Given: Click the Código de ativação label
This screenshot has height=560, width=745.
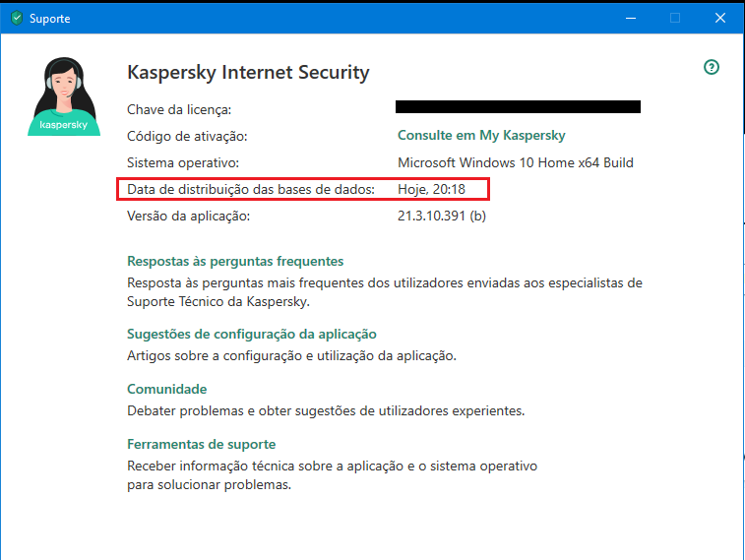Looking at the screenshot, I should 187,136.
